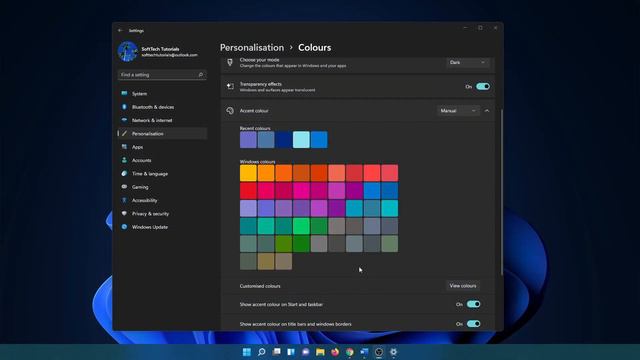The width and height of the screenshot is (640, 360).
Task: Open the Choose your mode Dark dropdown
Action: click(467, 62)
